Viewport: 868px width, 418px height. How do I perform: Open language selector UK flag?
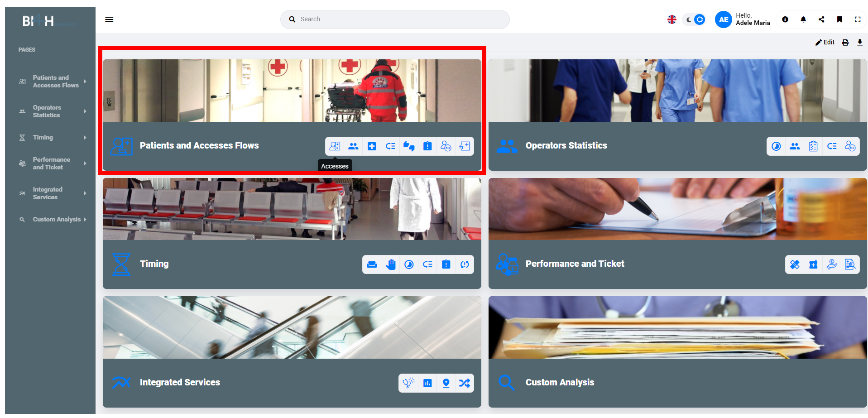(672, 19)
